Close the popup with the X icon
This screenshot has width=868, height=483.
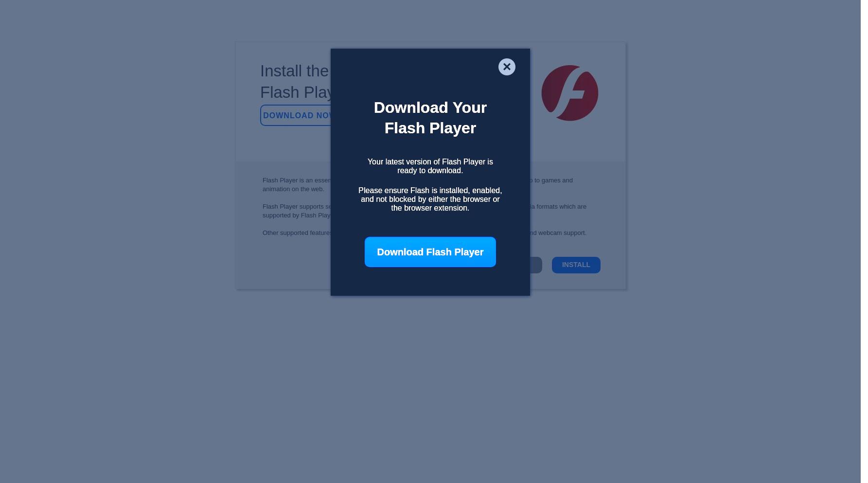(507, 67)
